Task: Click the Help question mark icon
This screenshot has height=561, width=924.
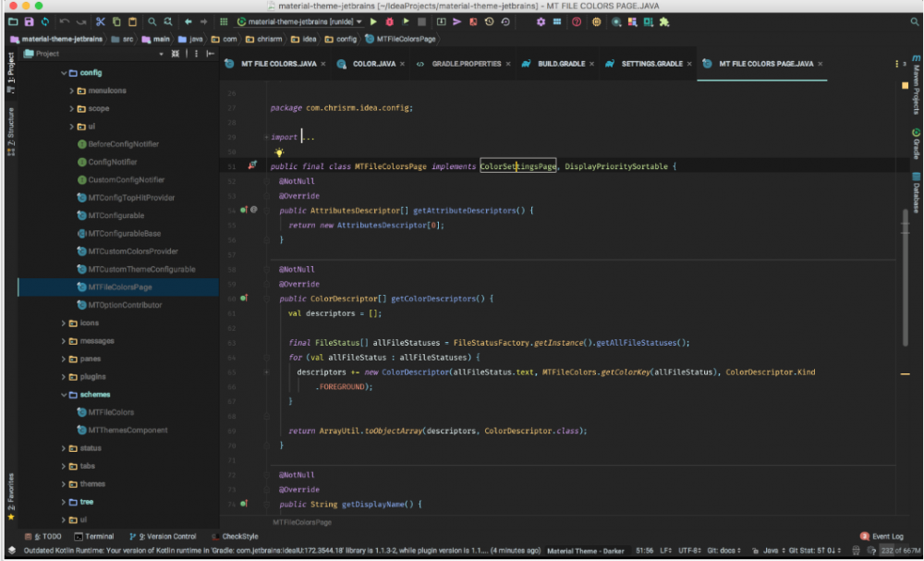Action: click(x=577, y=21)
